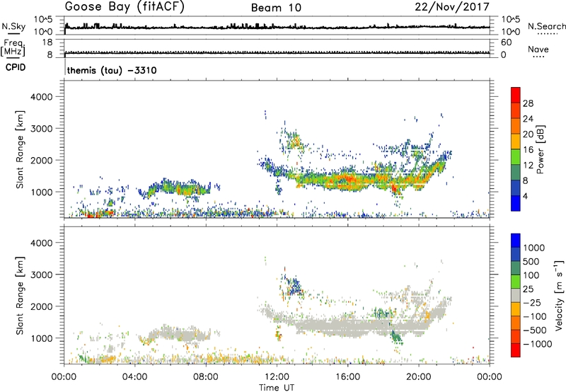Click the '24' label on Power color bar
The width and height of the screenshot is (566, 392).
click(528, 119)
